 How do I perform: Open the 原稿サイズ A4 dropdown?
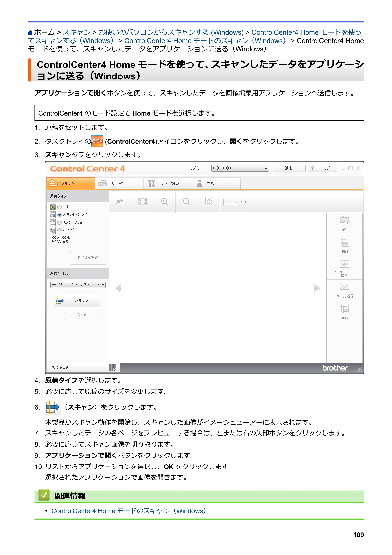point(78,284)
